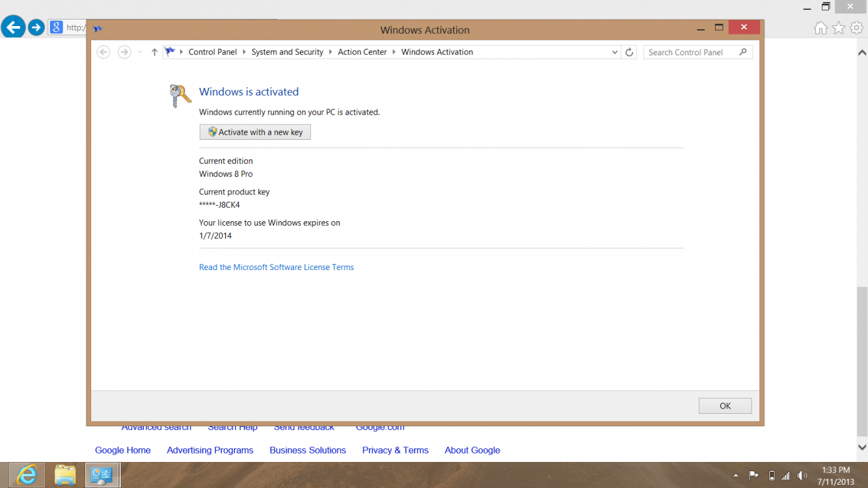Select Action Center in the breadcrumb path
The height and width of the screenshot is (488, 868).
362,51
